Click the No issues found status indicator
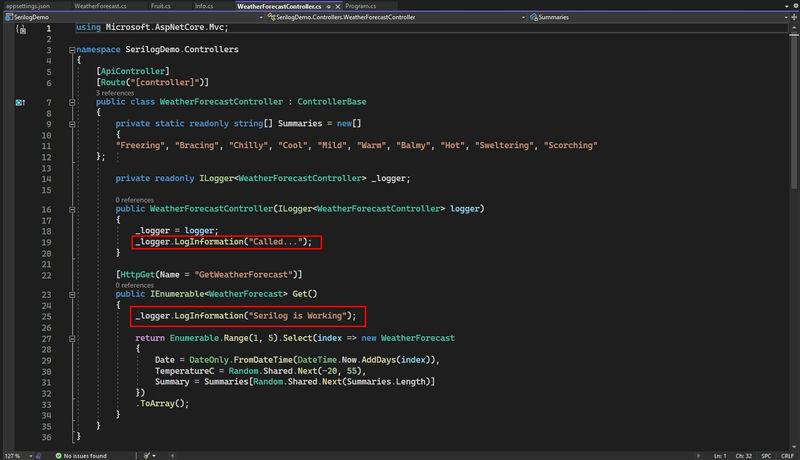This screenshot has width=800, height=460. click(x=81, y=455)
